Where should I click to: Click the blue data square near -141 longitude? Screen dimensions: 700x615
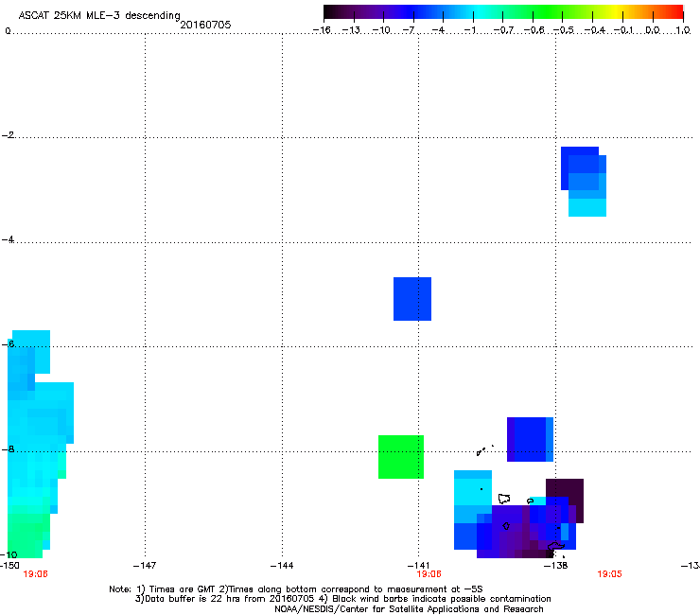pyautogui.click(x=412, y=299)
